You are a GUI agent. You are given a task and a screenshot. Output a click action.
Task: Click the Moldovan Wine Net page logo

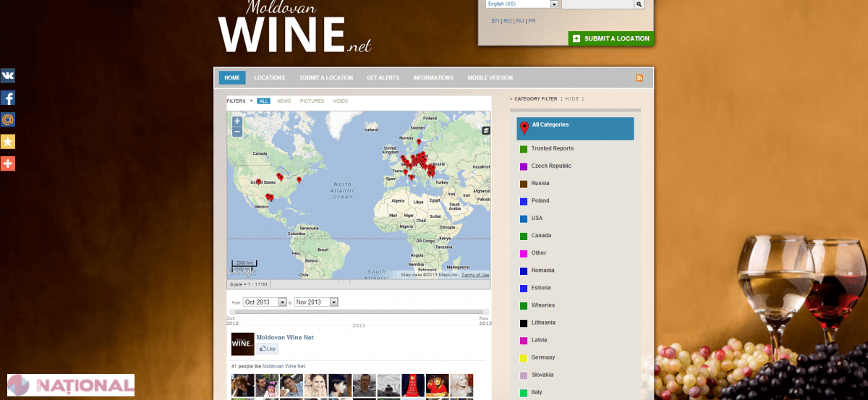242,344
